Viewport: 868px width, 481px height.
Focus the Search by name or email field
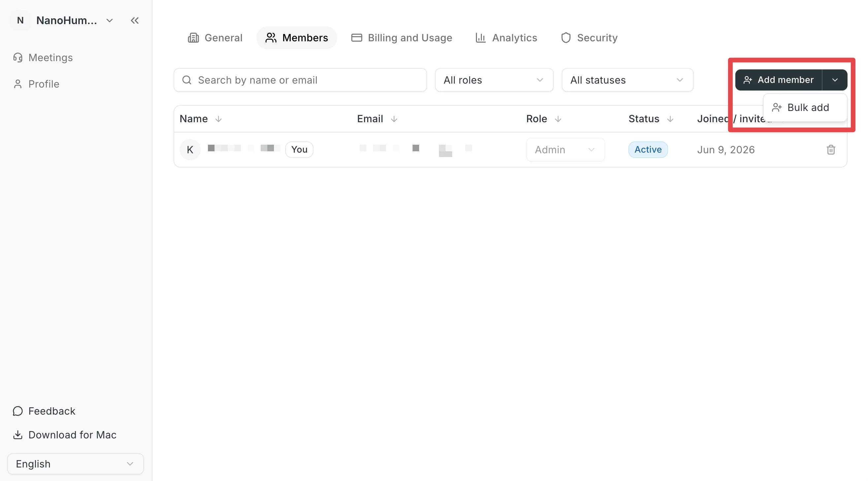[300, 80]
